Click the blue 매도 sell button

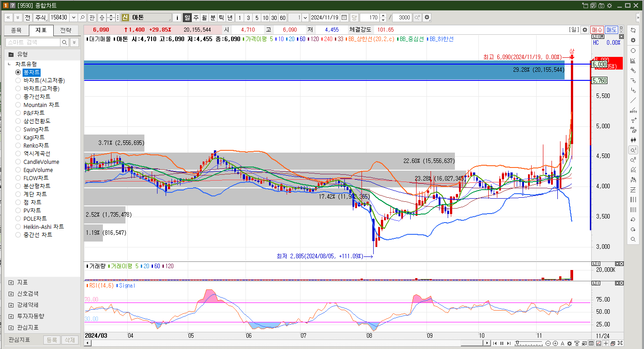(612, 30)
